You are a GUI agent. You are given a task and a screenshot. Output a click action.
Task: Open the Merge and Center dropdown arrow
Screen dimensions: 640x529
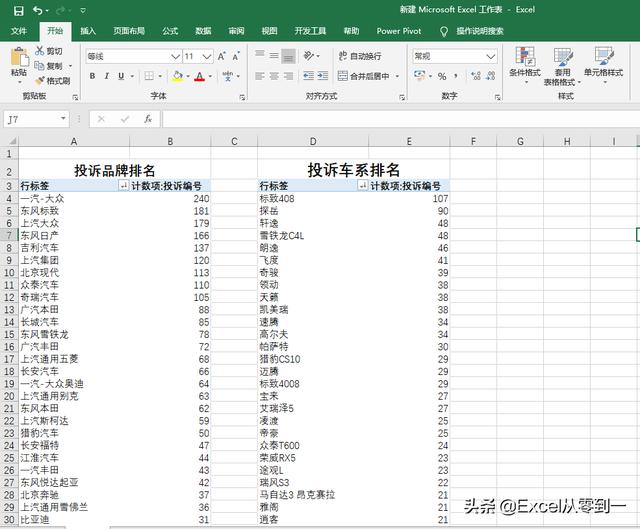397,76
